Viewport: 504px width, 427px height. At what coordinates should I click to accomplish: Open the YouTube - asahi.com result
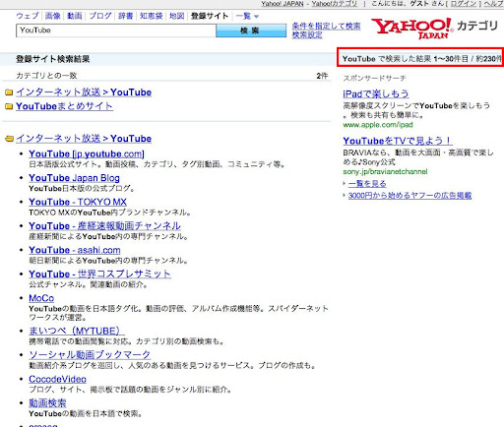(75, 250)
